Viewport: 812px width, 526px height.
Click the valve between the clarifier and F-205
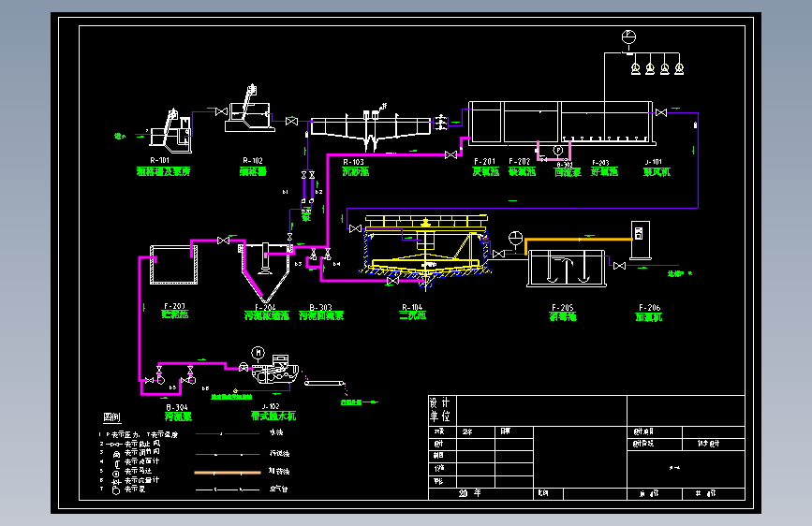click(x=498, y=254)
